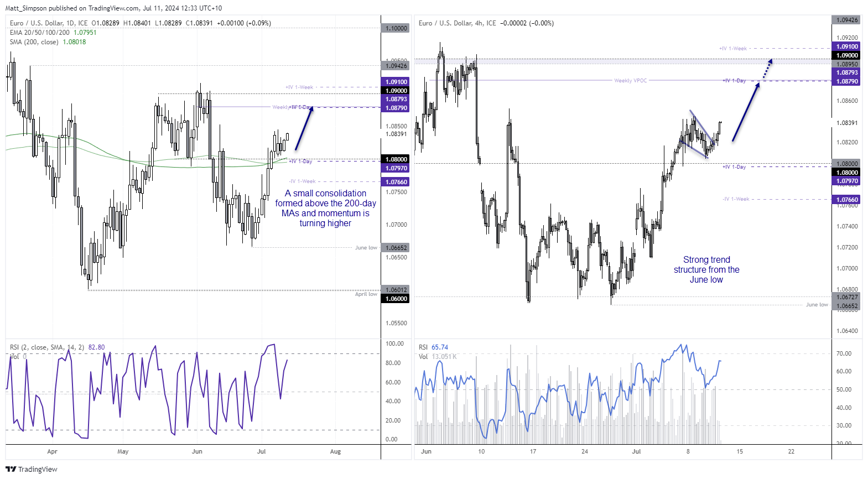Click the 'April low' line label
Viewport: 868px width, 479px height.
pyautogui.click(x=366, y=294)
